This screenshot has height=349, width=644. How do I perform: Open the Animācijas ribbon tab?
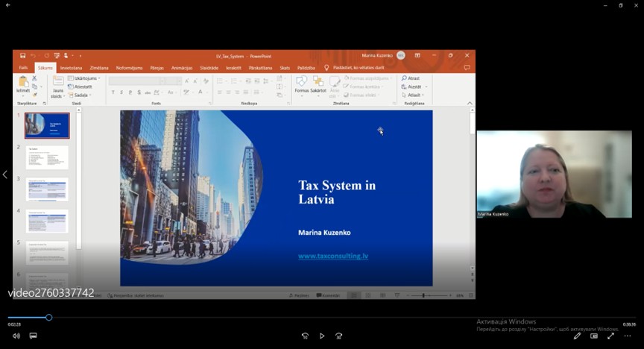click(x=181, y=68)
